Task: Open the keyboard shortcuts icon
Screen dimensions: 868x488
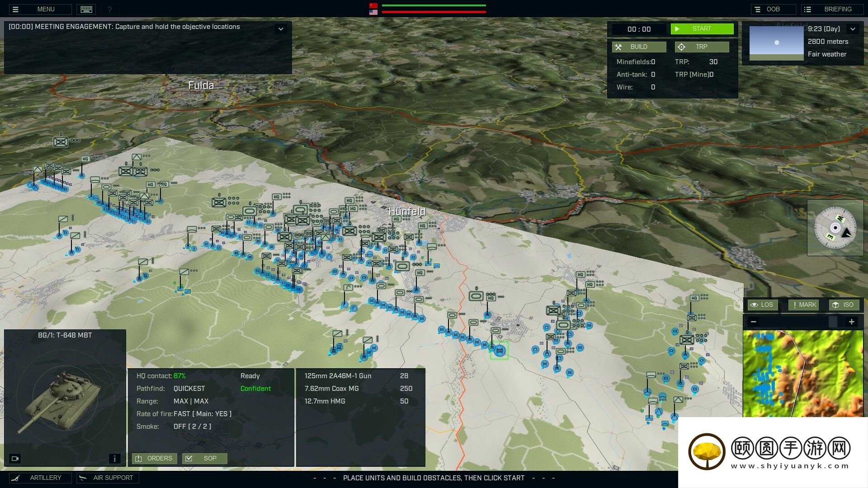Action: point(86,9)
